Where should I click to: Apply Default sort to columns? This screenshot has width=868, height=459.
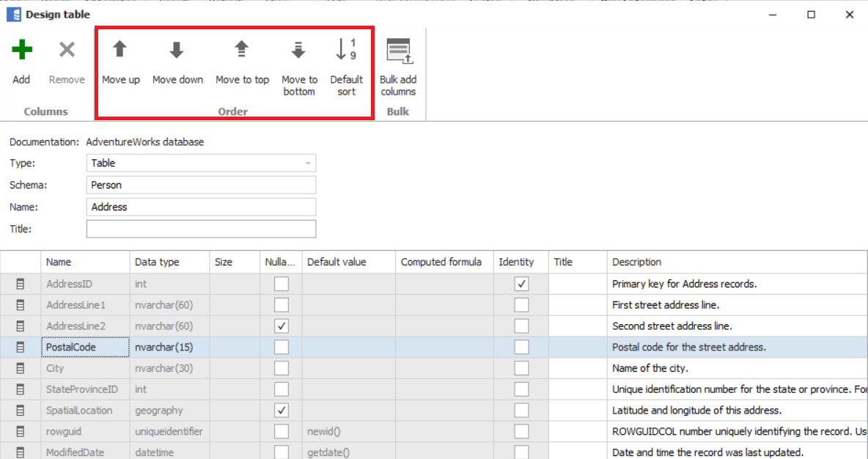[x=346, y=51]
